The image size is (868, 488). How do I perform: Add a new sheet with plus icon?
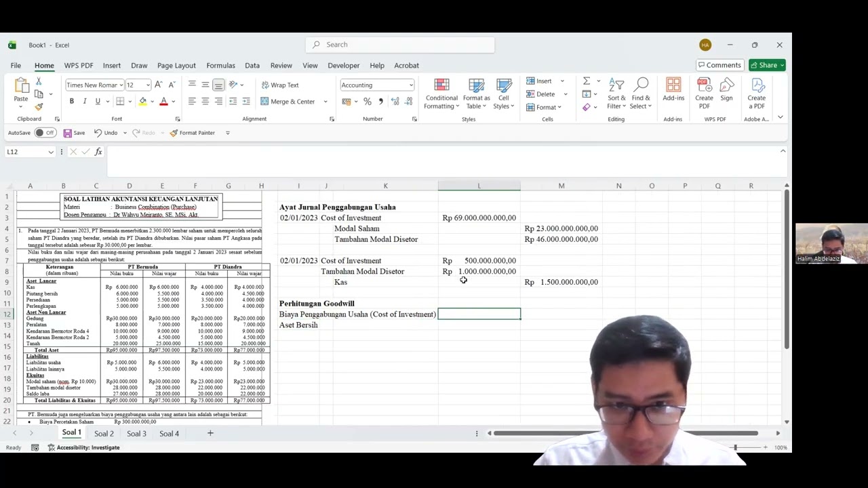pos(210,433)
